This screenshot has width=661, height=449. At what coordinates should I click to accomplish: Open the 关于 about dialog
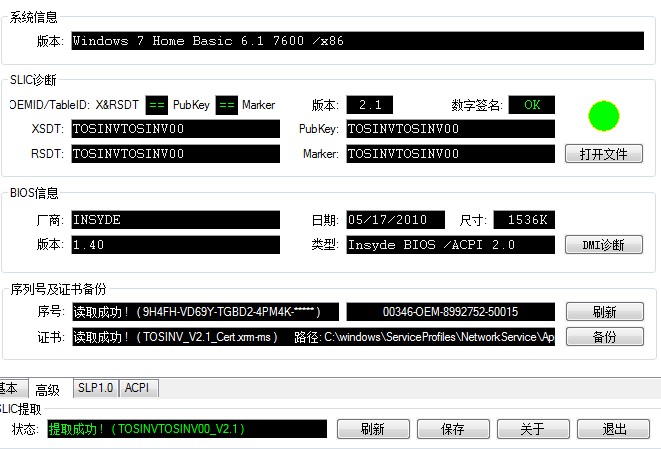[532, 429]
